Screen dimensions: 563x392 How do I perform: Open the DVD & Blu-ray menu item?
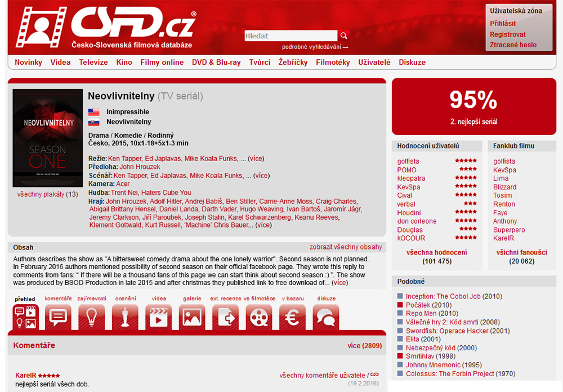tap(216, 62)
